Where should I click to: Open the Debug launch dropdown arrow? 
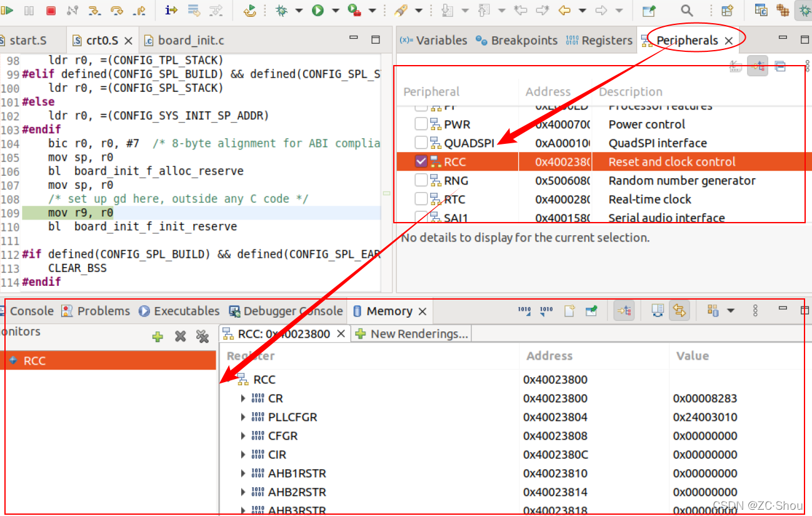(x=299, y=11)
